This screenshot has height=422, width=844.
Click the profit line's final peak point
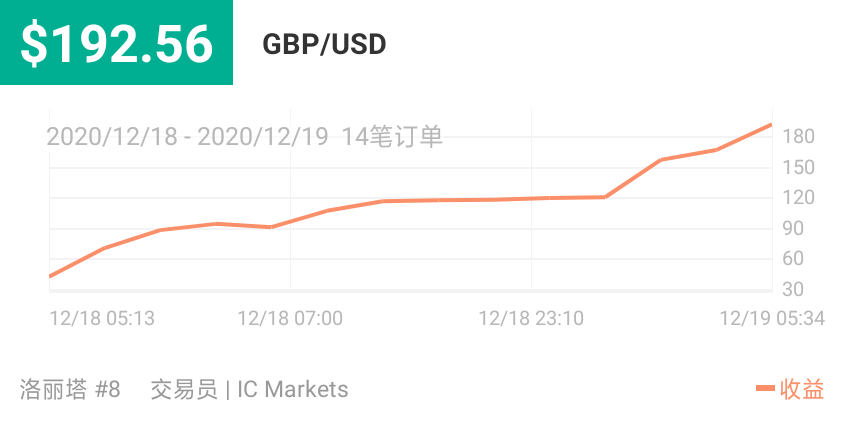click(770, 125)
